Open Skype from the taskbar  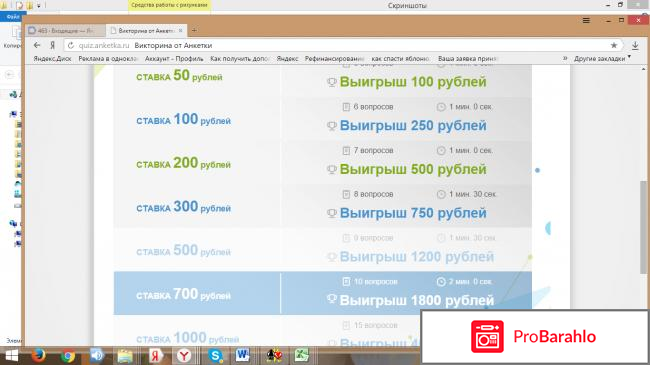[x=215, y=356]
